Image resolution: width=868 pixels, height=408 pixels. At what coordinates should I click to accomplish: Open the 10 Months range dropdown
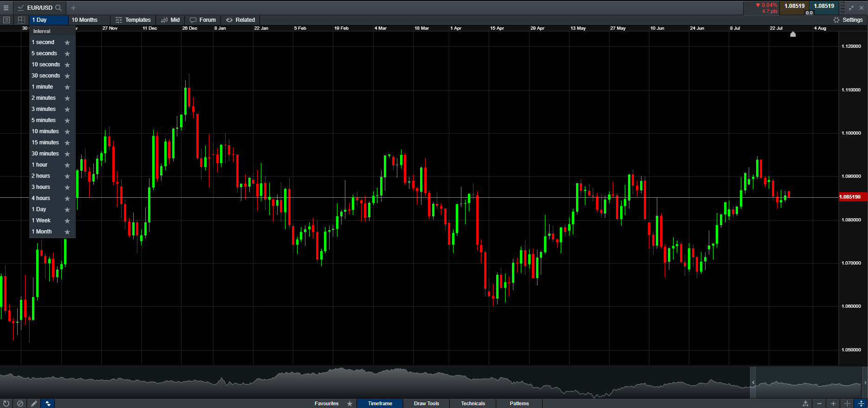coord(90,20)
